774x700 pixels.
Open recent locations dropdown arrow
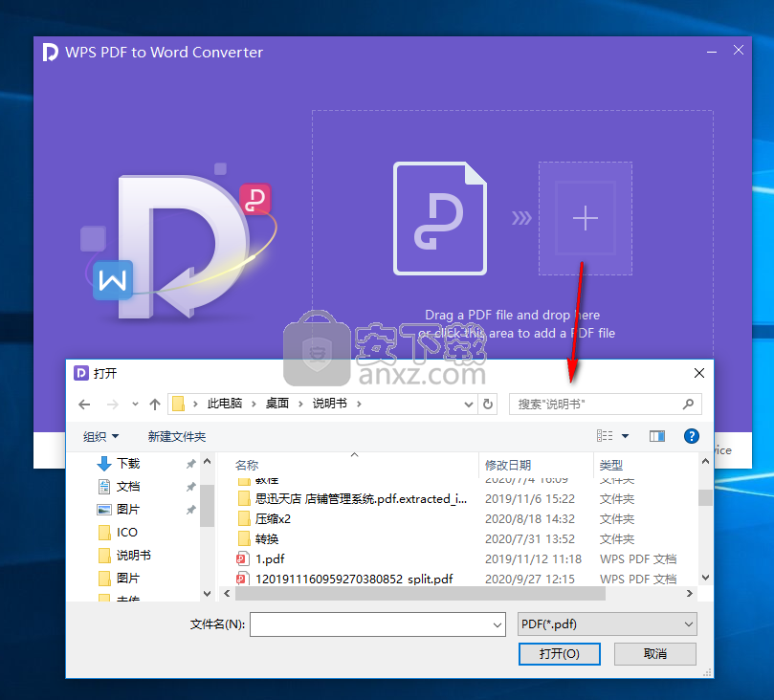click(x=135, y=404)
